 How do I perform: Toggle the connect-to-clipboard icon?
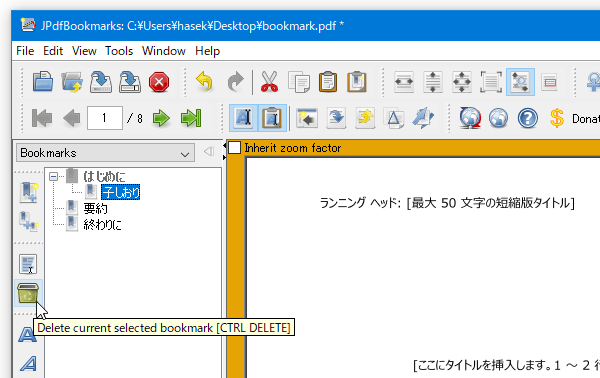click(x=272, y=118)
